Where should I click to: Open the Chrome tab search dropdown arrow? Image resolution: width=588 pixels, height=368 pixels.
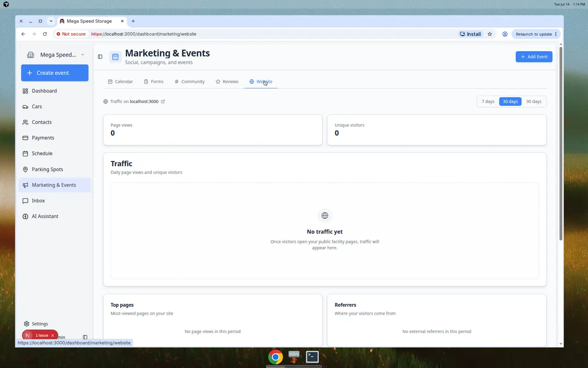(51, 21)
